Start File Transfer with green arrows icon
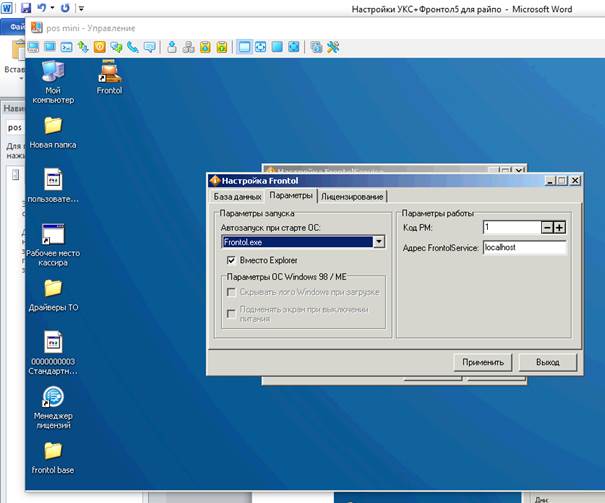 pyautogui.click(x=83, y=47)
